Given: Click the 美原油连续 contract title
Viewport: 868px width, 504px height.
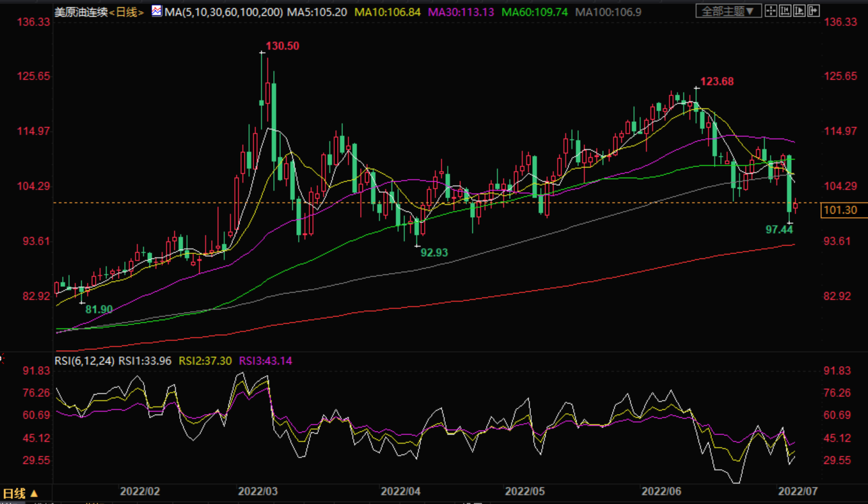Looking at the screenshot, I should (x=81, y=12).
